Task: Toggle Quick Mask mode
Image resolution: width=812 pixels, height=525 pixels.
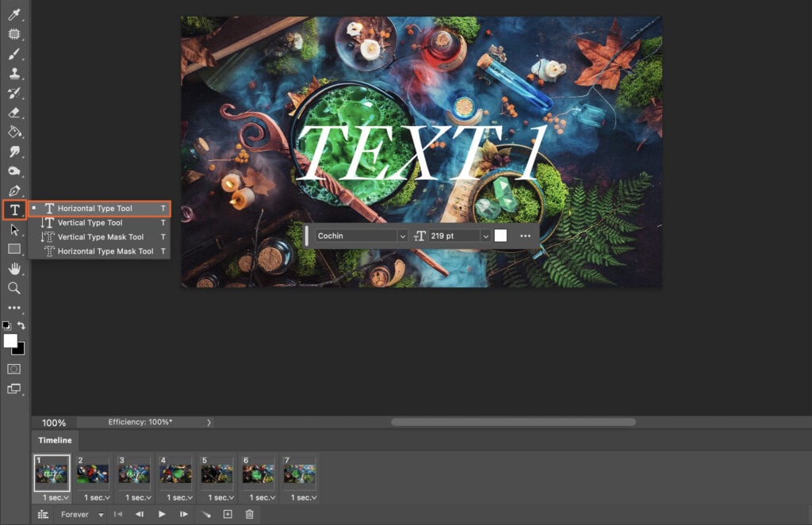Action: pyautogui.click(x=13, y=369)
